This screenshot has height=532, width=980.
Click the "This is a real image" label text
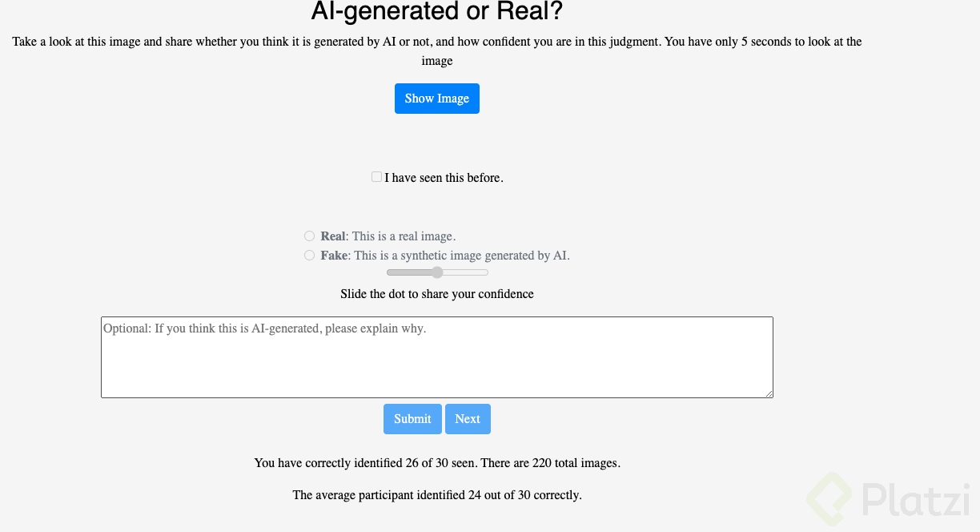pyautogui.click(x=404, y=236)
